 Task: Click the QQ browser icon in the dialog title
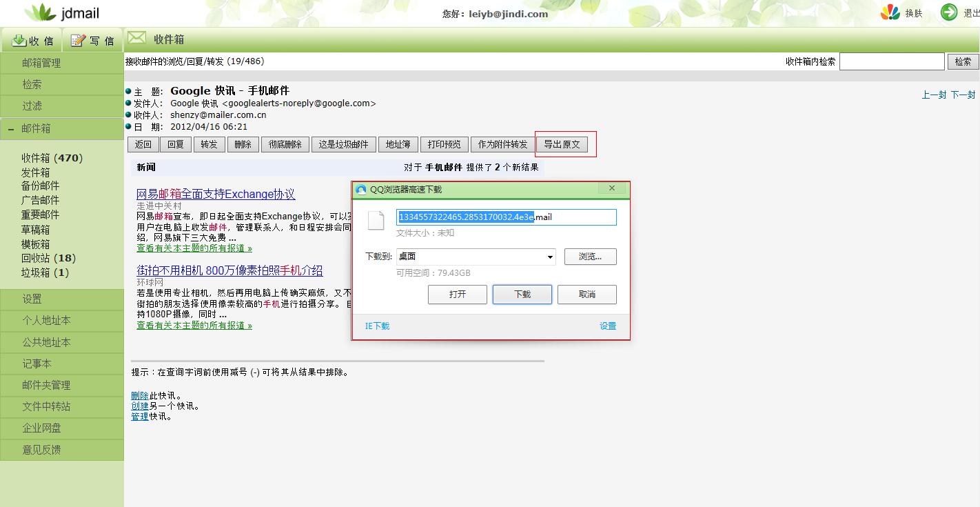coord(361,189)
